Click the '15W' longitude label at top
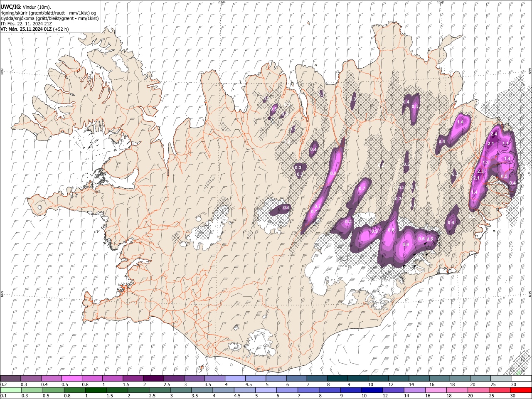532x399 pixels. point(440,2)
